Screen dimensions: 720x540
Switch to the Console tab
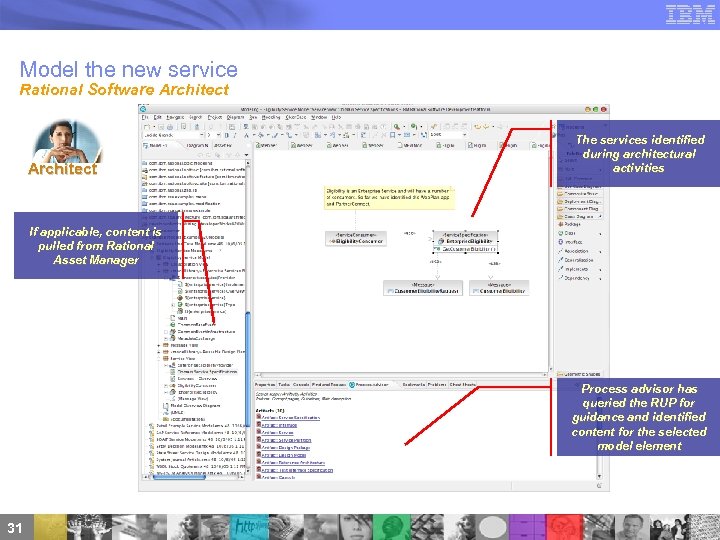pyautogui.click(x=301, y=385)
